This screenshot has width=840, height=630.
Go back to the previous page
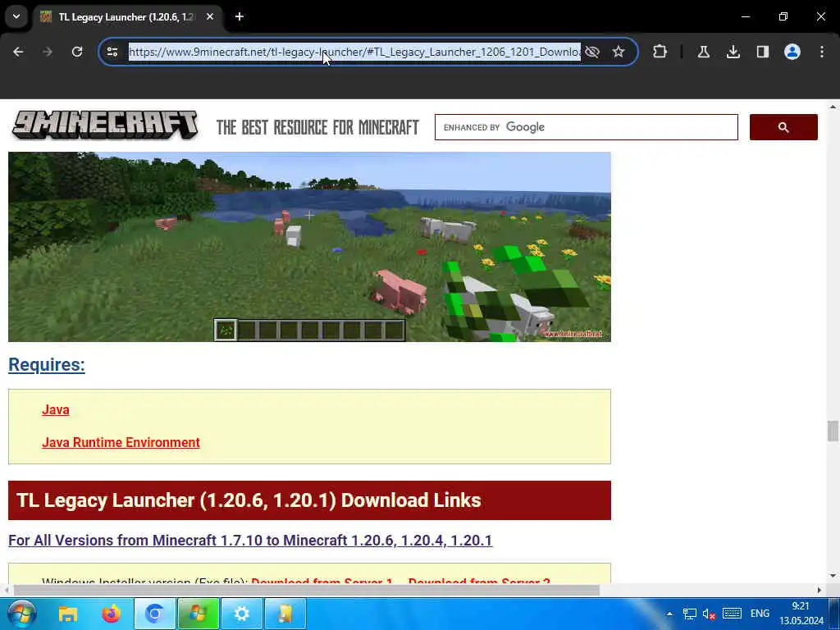point(18,52)
